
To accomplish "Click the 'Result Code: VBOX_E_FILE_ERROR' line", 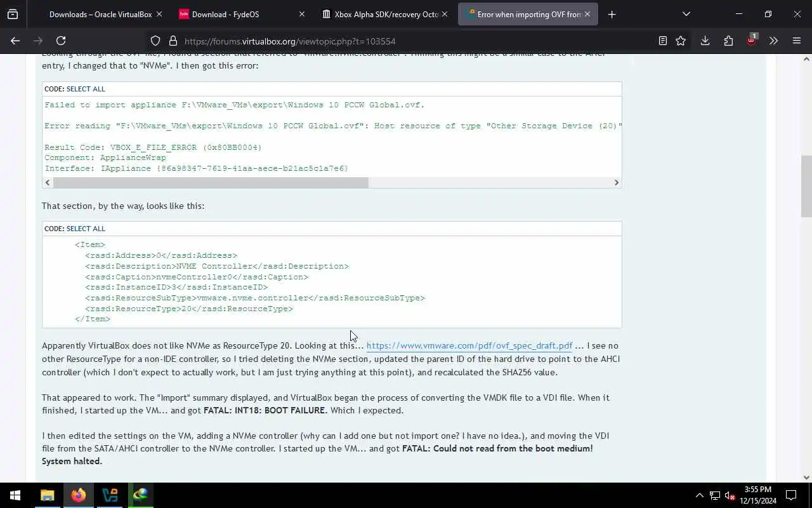I will pyautogui.click(x=153, y=147).
